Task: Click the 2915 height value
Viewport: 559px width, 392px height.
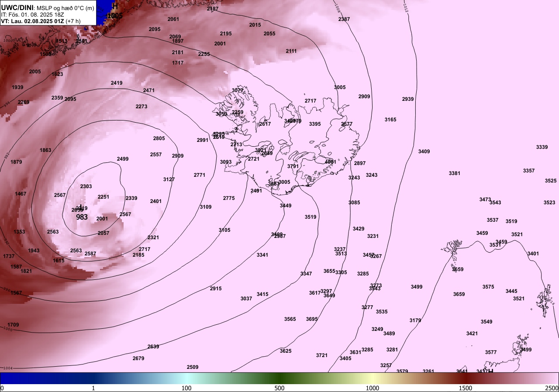Action: [216, 289]
